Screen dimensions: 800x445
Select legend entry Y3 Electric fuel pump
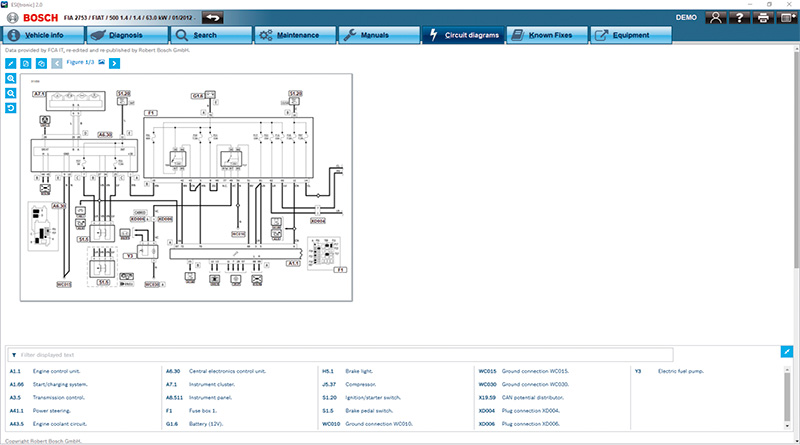point(669,371)
